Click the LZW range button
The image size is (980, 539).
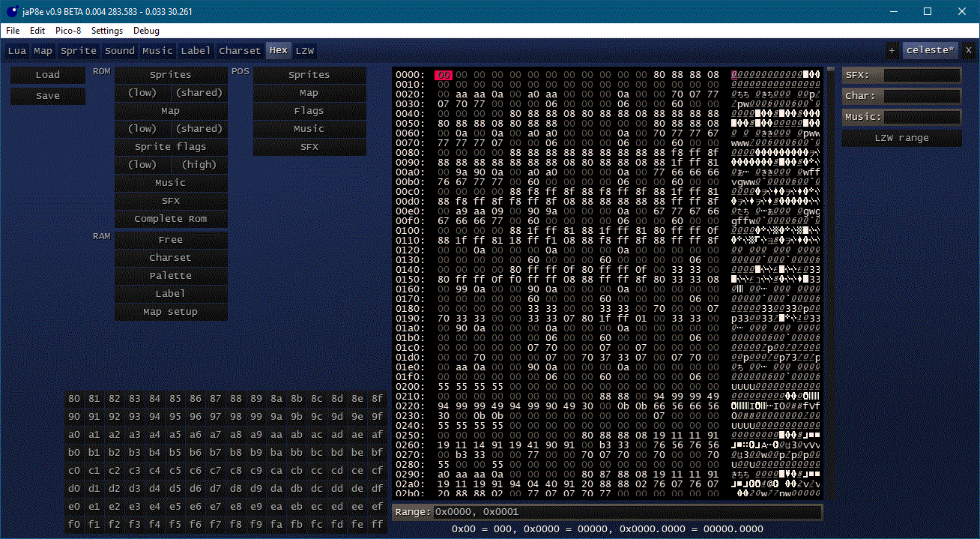click(901, 139)
